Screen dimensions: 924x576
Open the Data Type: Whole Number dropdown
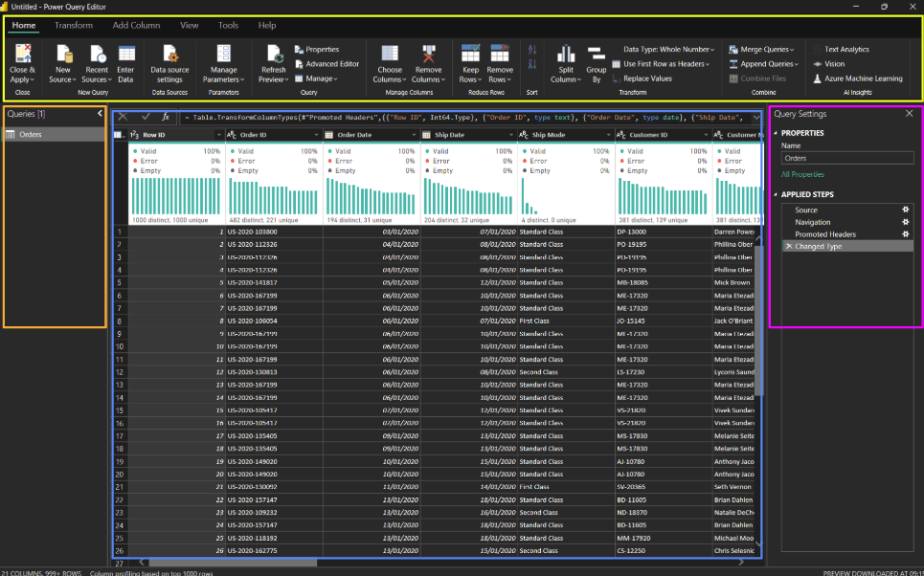tap(668, 49)
